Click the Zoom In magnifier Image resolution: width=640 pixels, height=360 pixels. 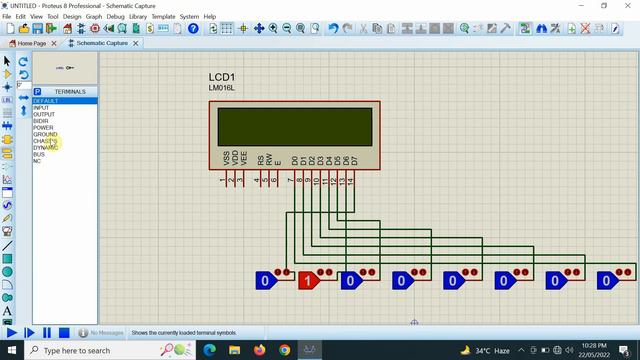tap(273, 28)
